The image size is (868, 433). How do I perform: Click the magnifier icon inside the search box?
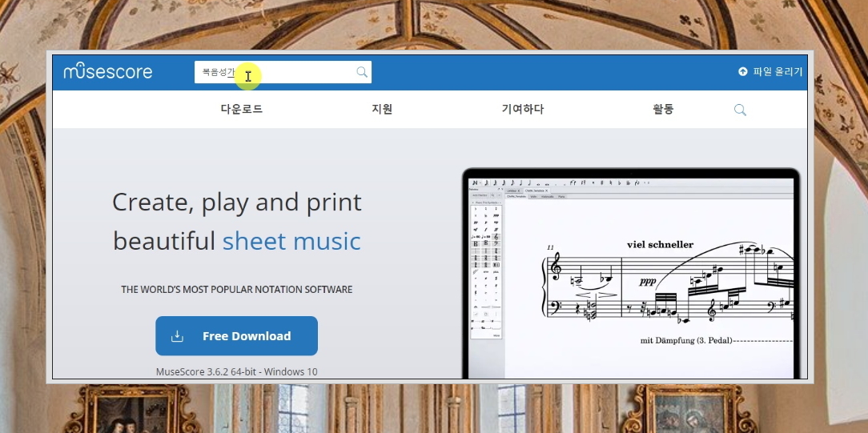coord(362,72)
